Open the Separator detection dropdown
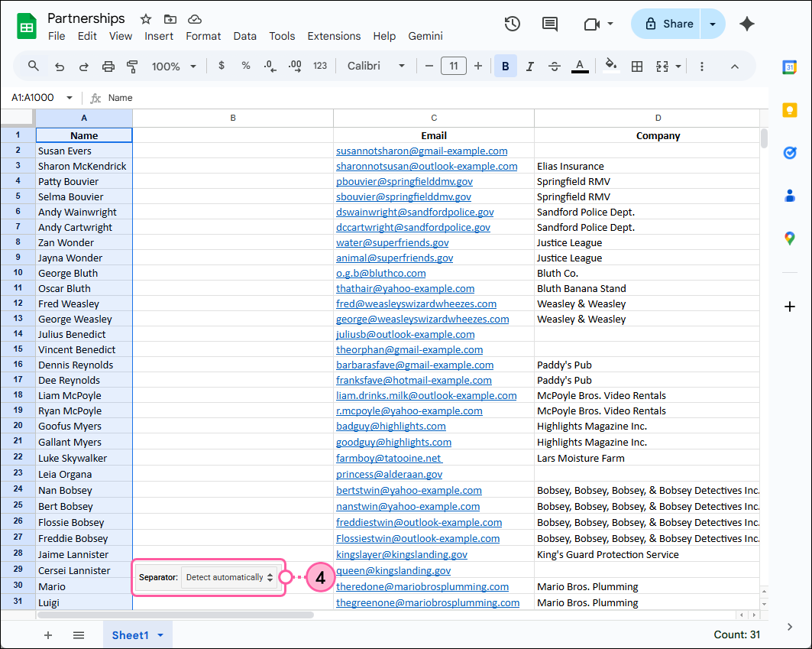The height and width of the screenshot is (649, 812). 229,577
